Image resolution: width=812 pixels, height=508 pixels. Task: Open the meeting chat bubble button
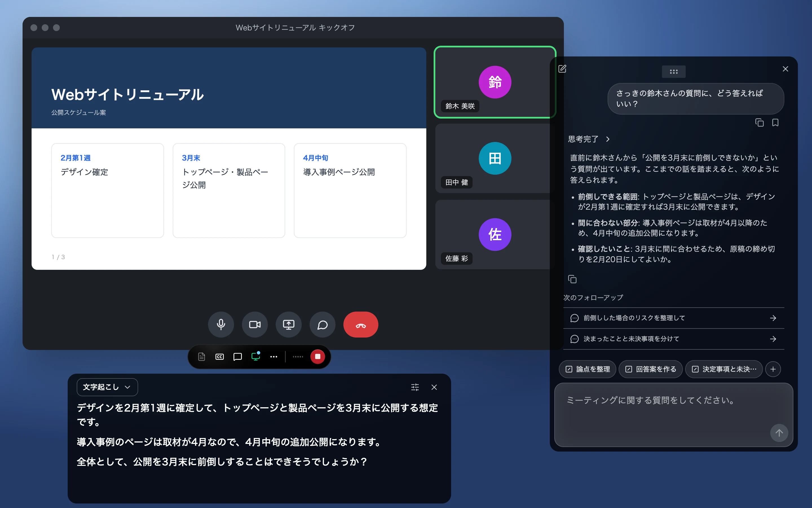pyautogui.click(x=323, y=325)
